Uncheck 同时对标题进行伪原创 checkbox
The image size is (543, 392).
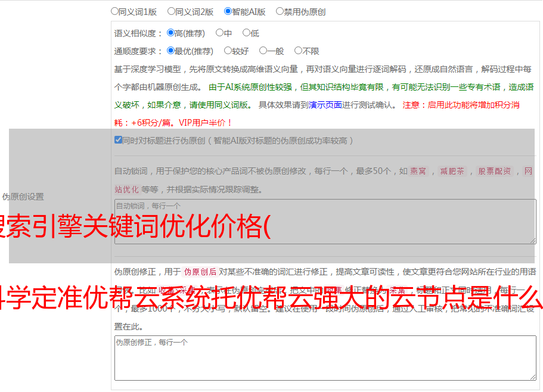118,141
